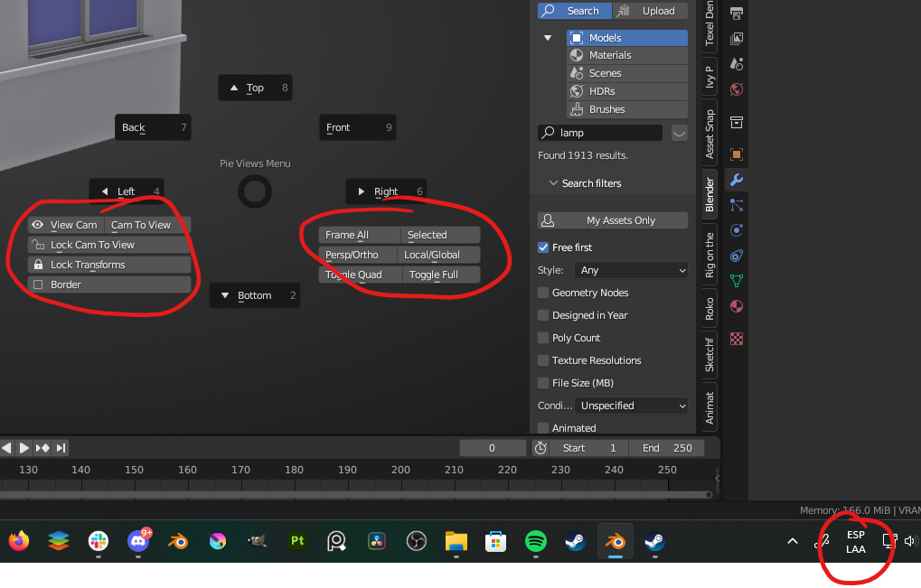Launch Spotify from the taskbar
This screenshot has height=588, width=921.
(535, 541)
